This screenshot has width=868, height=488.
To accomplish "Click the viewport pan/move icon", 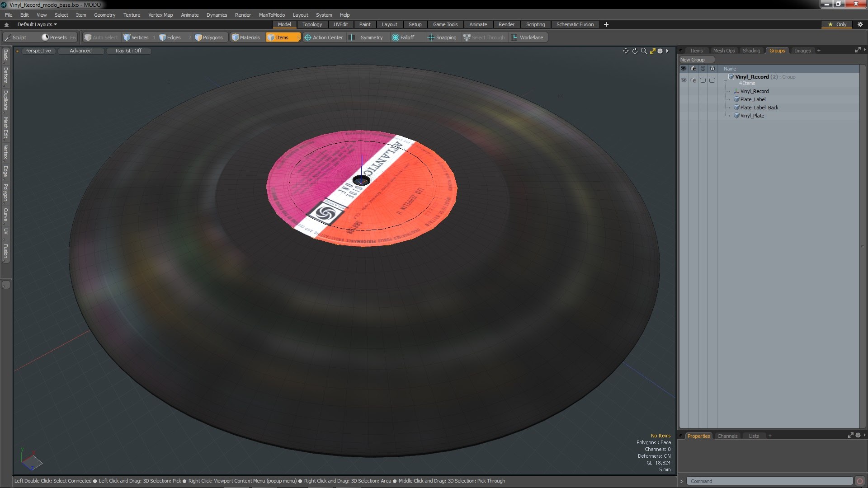I will (626, 51).
